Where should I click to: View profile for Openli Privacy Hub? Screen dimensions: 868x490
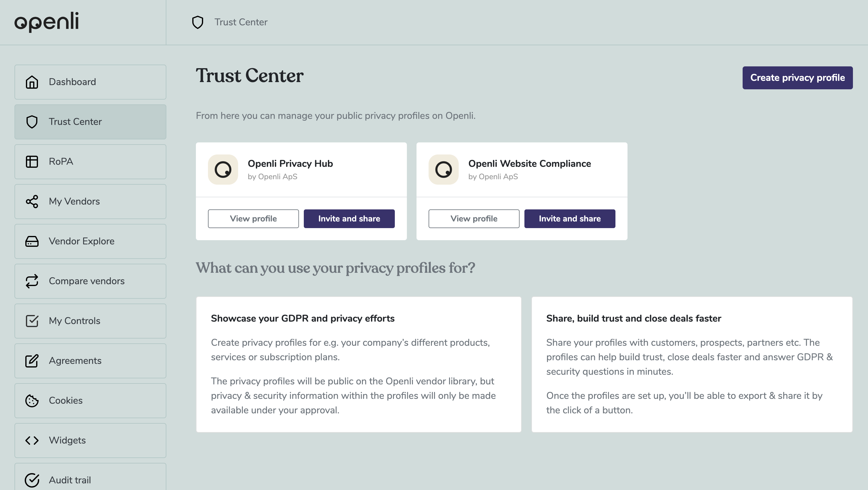tap(253, 218)
